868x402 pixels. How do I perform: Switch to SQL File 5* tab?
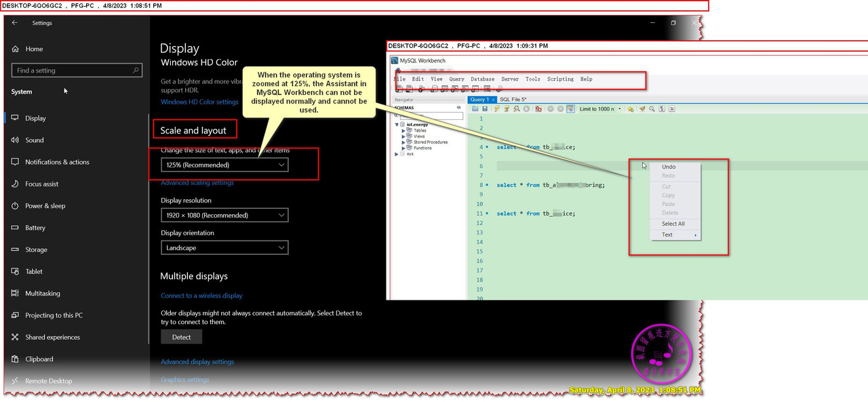tap(513, 99)
